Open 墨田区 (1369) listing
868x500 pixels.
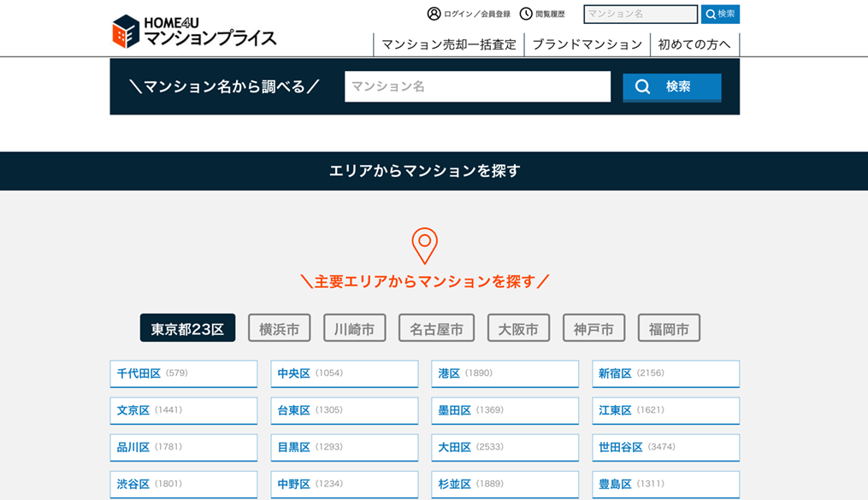click(505, 410)
